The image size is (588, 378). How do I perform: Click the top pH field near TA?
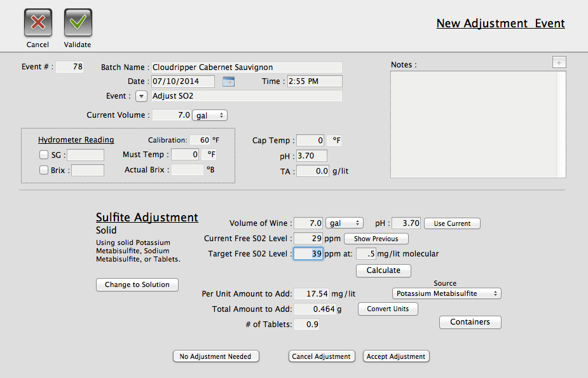(x=311, y=156)
